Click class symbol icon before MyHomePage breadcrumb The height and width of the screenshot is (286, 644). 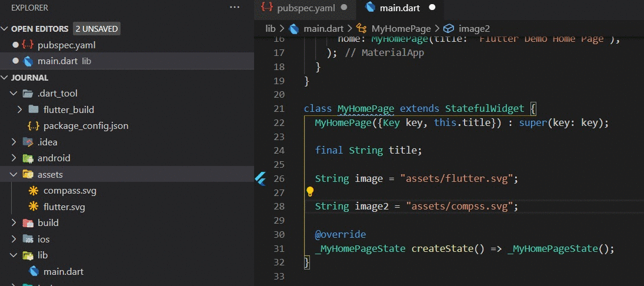[x=362, y=28]
